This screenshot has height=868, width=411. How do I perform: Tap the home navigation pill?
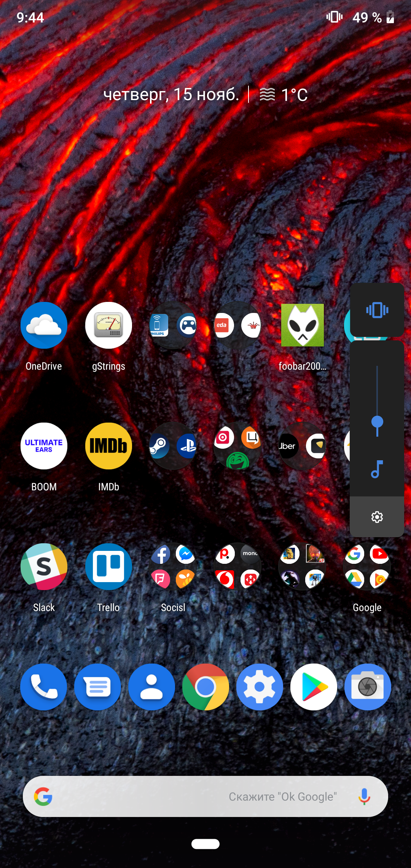click(x=205, y=844)
